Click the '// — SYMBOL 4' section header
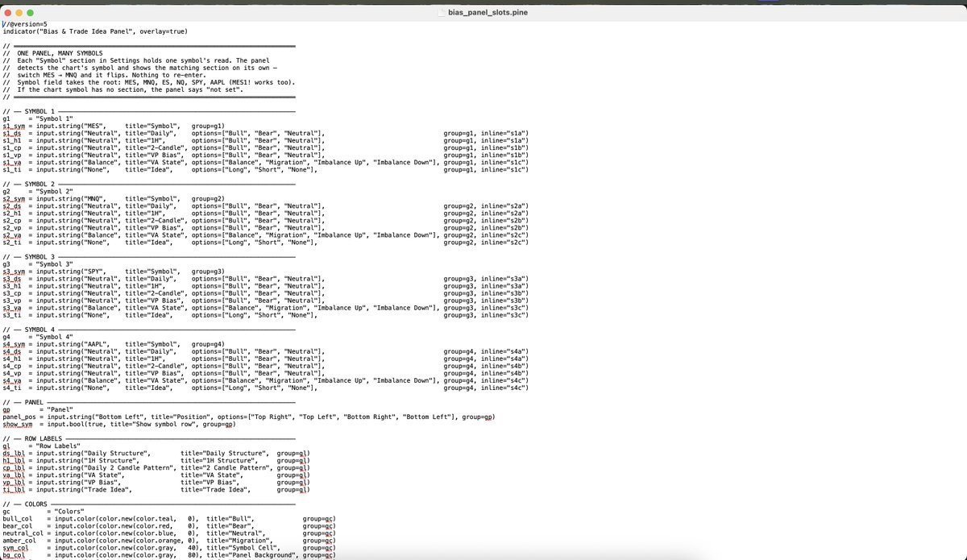967x560 pixels. (29, 330)
